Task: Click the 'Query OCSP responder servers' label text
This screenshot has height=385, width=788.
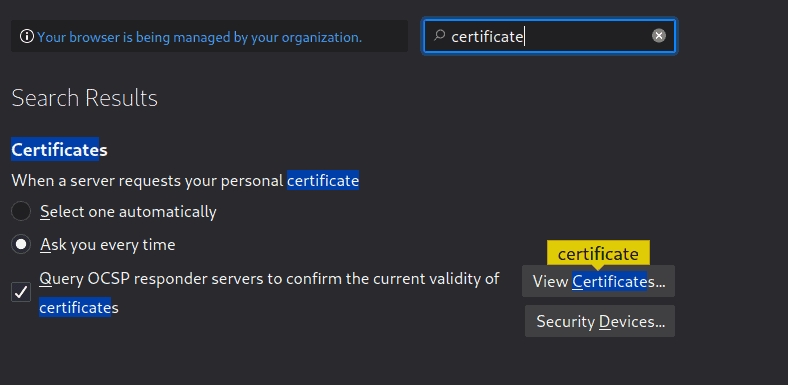Action: (x=269, y=293)
